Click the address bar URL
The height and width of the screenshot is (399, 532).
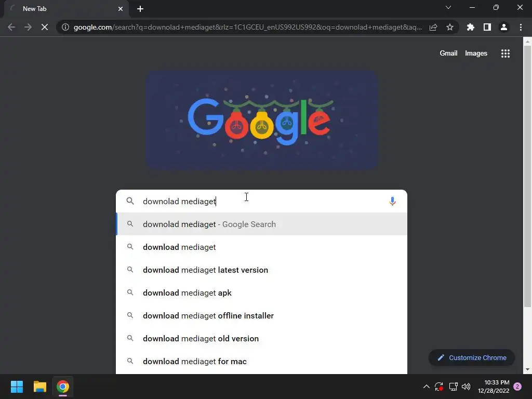[x=248, y=27]
